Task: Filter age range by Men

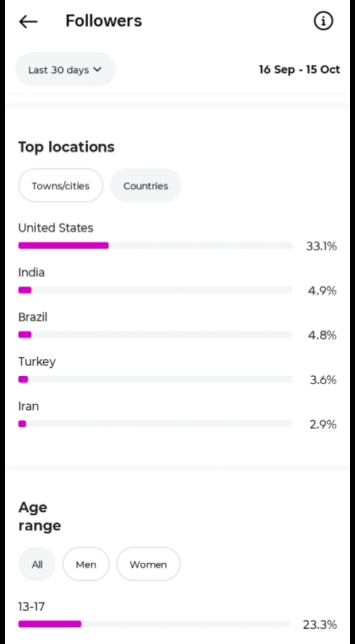Action: 86,564
